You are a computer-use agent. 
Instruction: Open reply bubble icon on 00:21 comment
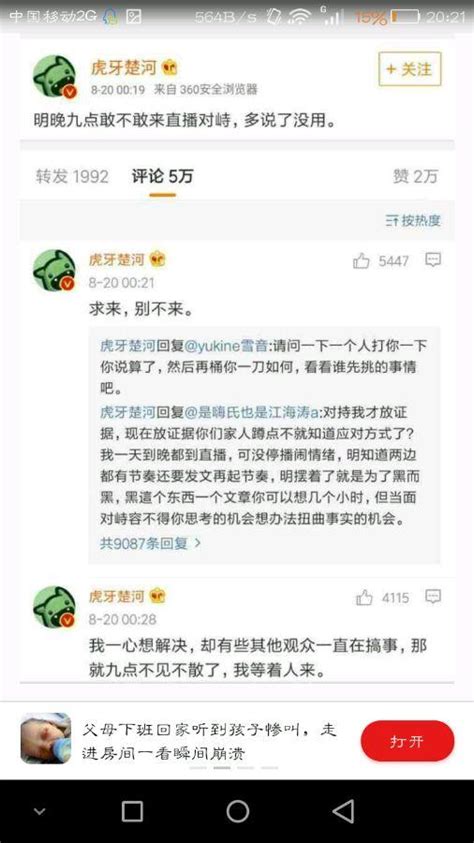[x=433, y=260]
